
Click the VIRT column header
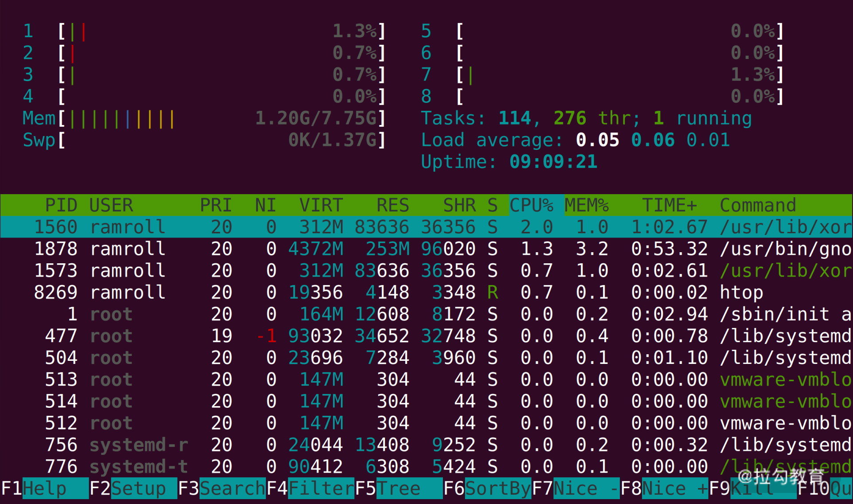[321, 205]
